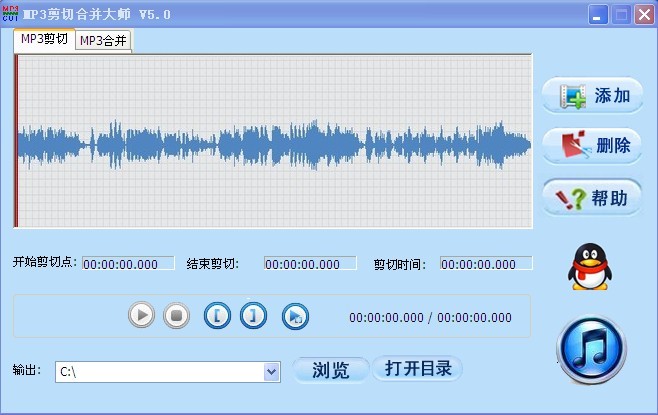The width and height of the screenshot is (658, 415).
Task: Minimize the MP3剪切合并大师 window
Action: tap(598, 15)
